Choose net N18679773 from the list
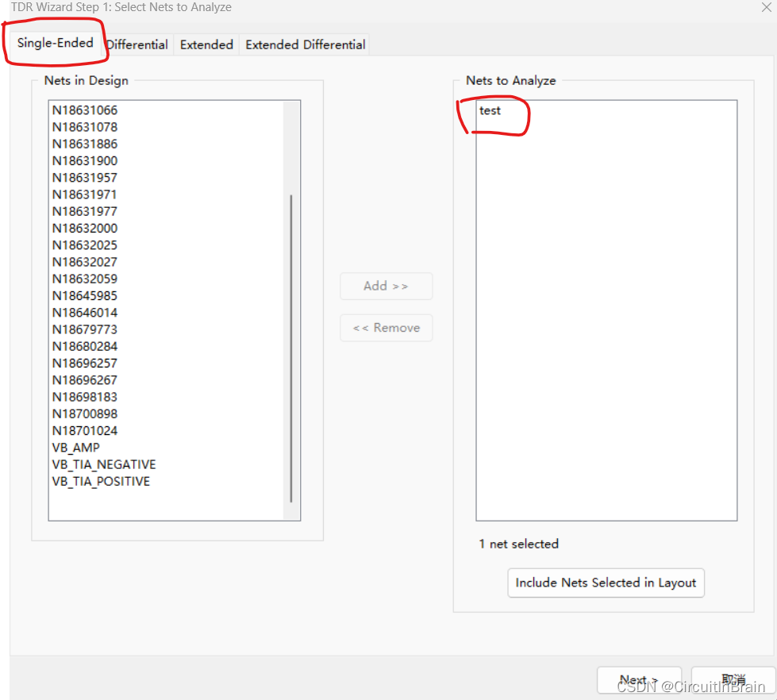The width and height of the screenshot is (777, 700). click(x=85, y=329)
